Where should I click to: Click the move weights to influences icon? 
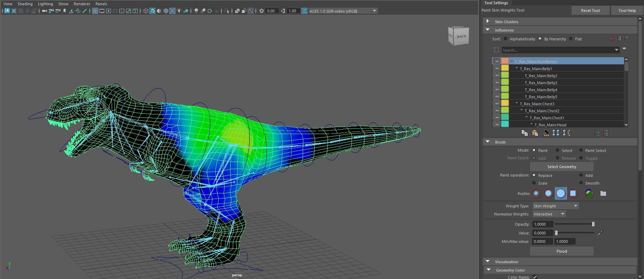(556, 133)
